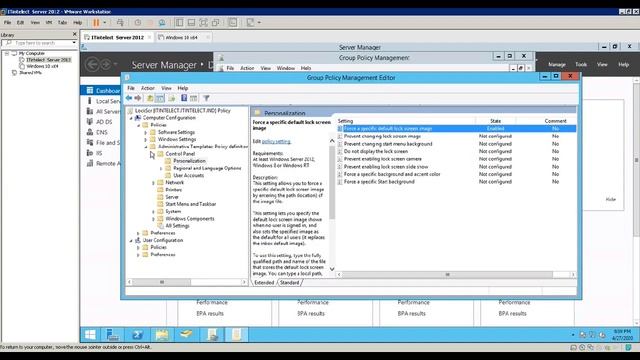The image size is (640, 360).
Task: Open the Tools menu in Server Manager
Action: click(581, 64)
